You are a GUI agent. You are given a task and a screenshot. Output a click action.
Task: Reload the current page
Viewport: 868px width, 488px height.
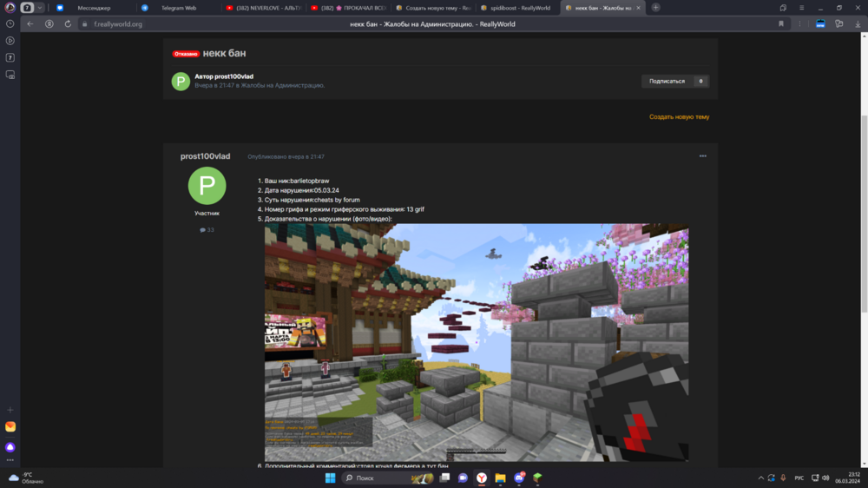click(x=68, y=23)
